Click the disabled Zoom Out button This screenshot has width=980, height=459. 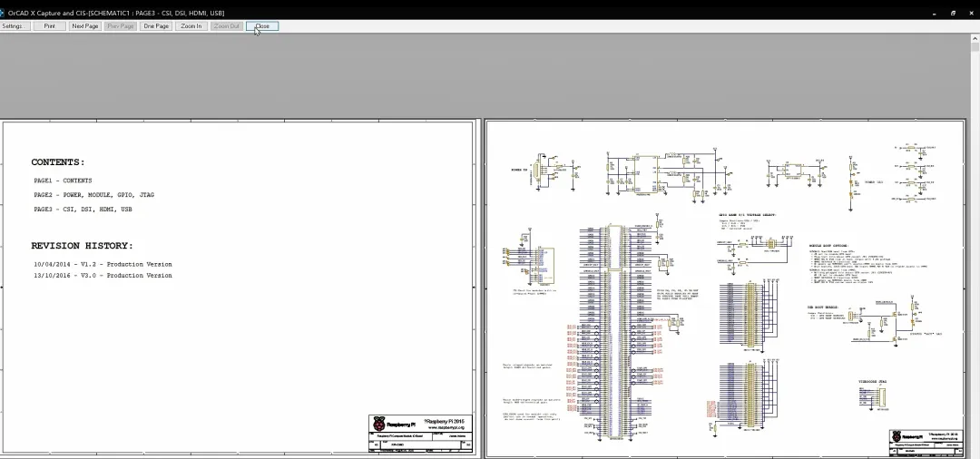point(226,26)
